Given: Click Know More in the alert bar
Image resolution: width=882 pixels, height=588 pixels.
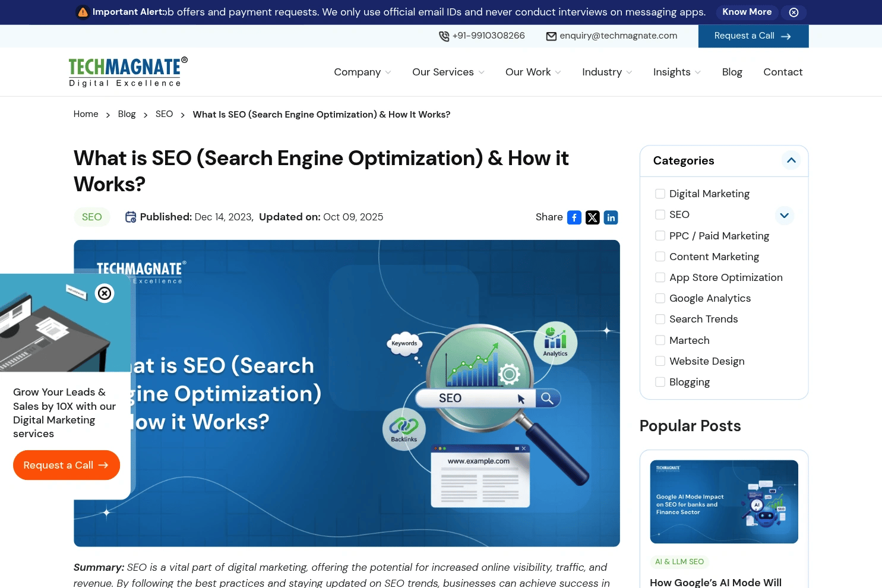Looking at the screenshot, I should click(x=747, y=12).
